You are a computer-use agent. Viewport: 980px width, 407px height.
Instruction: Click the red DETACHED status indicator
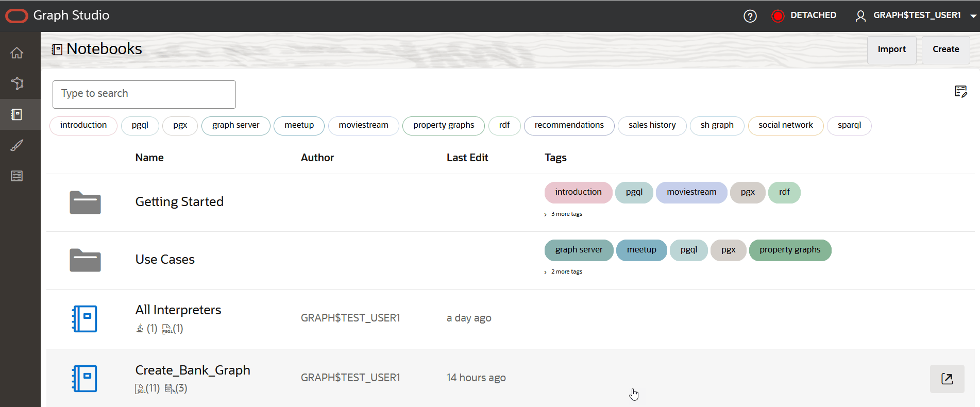[x=778, y=16]
